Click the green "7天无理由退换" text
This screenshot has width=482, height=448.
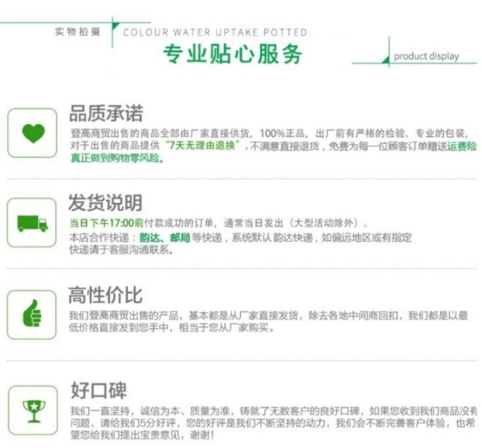pos(202,145)
